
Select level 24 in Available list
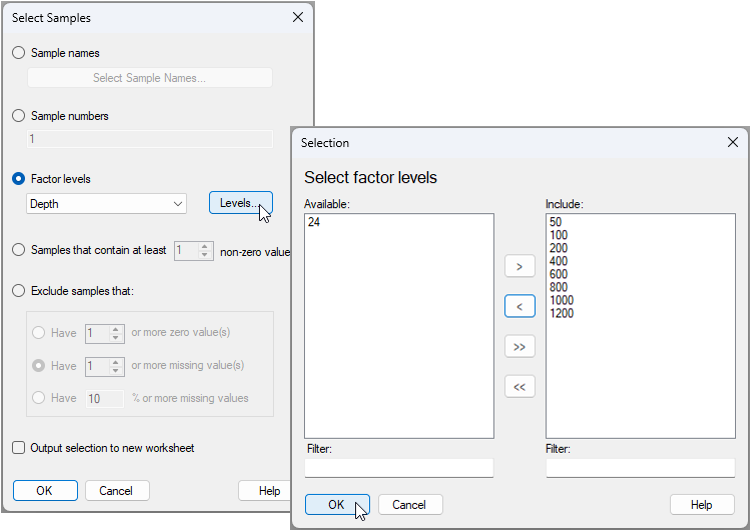tap(314, 222)
